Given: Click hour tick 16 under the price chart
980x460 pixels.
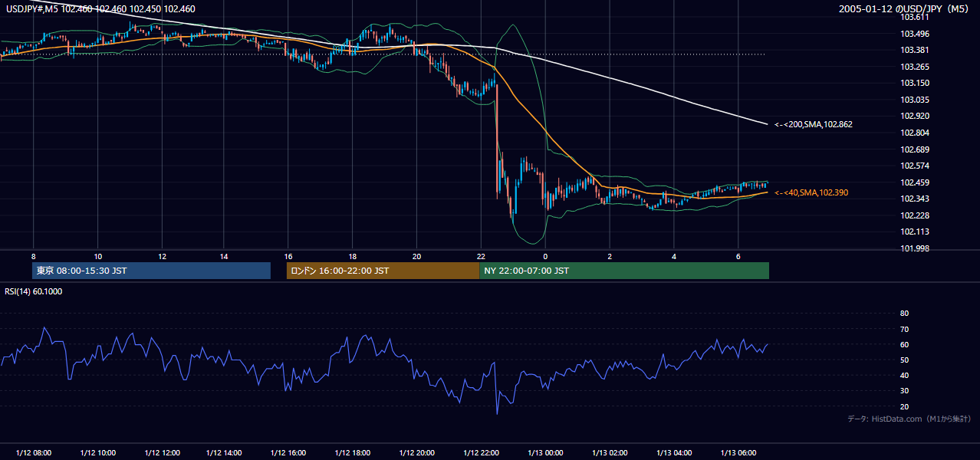Looking at the screenshot, I should [x=288, y=256].
